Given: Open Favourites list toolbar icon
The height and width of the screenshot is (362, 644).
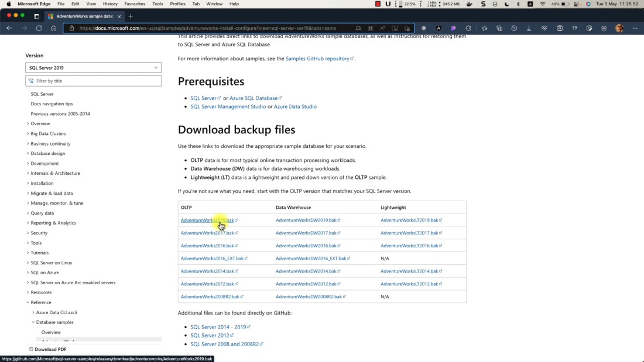Looking at the screenshot, I should (x=485, y=28).
